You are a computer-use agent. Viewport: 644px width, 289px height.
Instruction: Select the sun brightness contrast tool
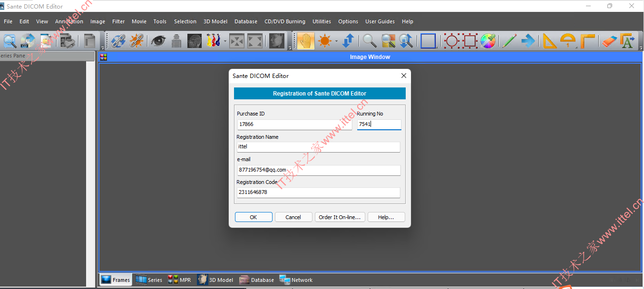[x=325, y=41]
